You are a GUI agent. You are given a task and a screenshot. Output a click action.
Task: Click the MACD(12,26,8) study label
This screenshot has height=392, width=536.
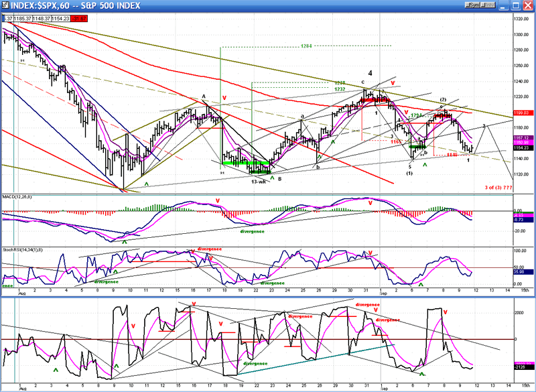pyautogui.click(x=17, y=197)
